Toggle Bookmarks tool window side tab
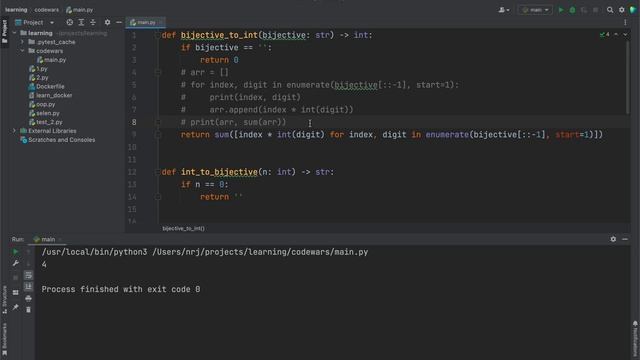This screenshot has height=360, width=640. (x=4, y=339)
